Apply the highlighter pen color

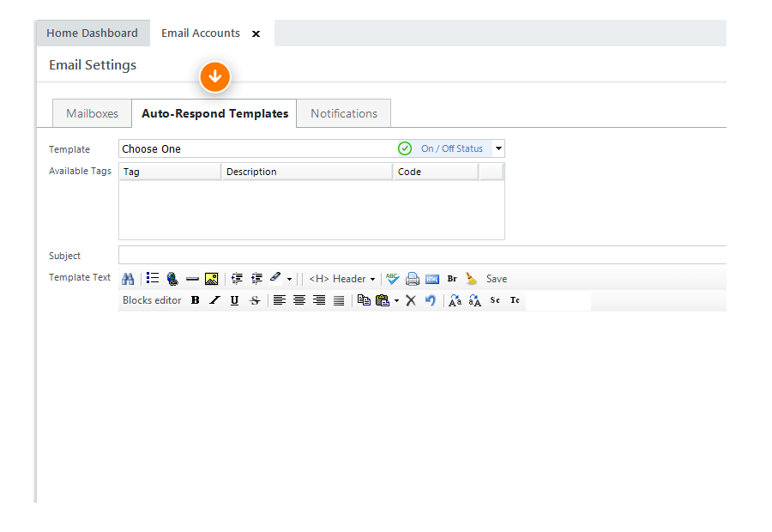[x=275, y=278]
